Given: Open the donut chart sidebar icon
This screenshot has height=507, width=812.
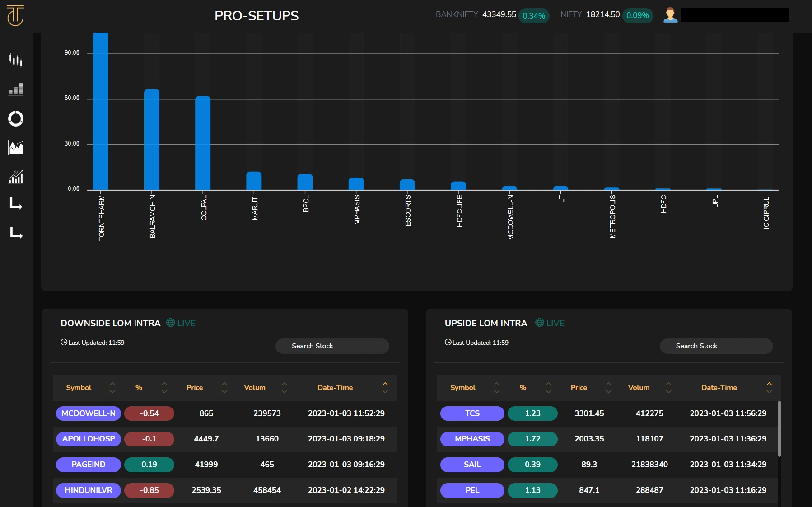Looking at the screenshot, I should pos(16,118).
